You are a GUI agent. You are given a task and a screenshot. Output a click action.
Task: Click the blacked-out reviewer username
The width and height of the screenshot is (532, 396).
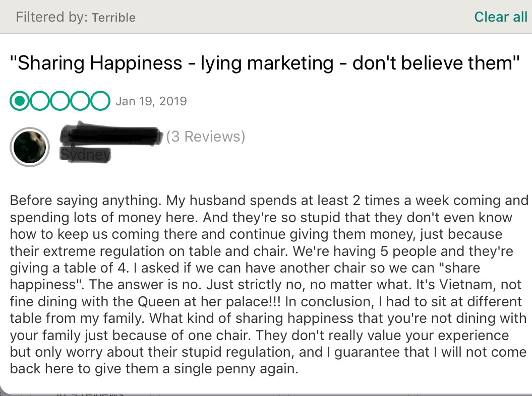point(111,136)
